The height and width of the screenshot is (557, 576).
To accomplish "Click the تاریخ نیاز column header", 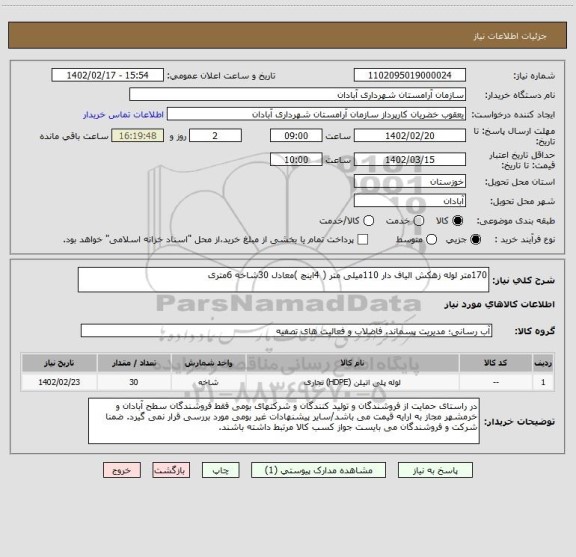I will click(59, 363).
